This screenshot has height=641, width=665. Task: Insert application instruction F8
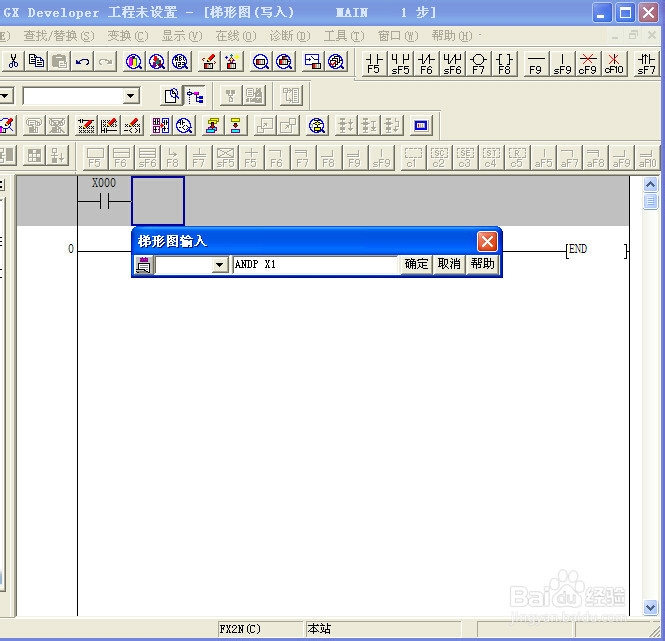click(504, 64)
